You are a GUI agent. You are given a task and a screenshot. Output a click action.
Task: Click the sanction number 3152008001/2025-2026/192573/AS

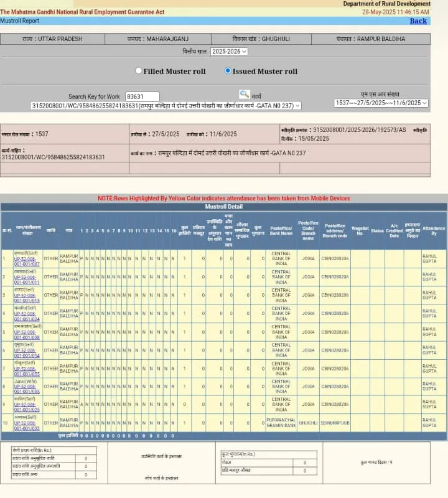pos(360,130)
